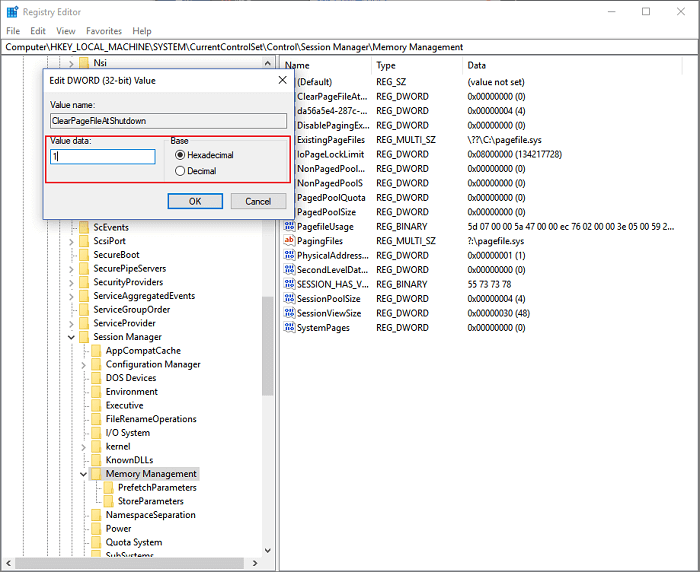Click the NamespaceSeparation folder icon

pyautogui.click(x=96, y=515)
